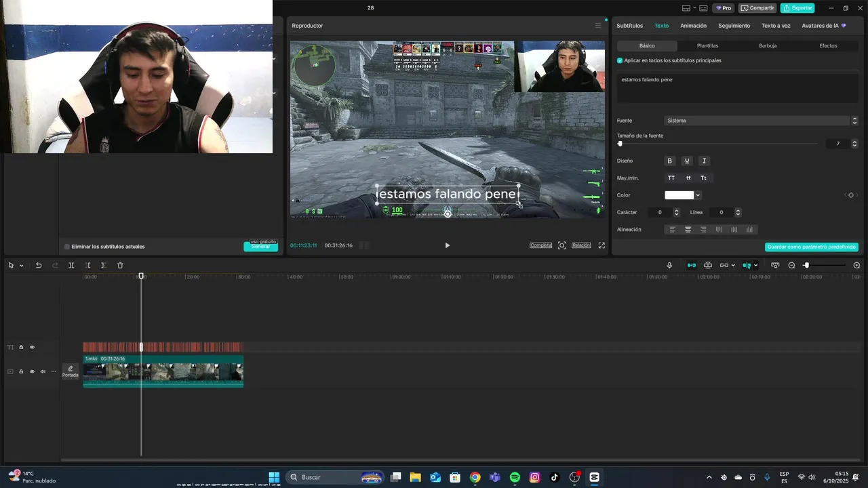Click the focus-frame icon beside Completa

562,245
